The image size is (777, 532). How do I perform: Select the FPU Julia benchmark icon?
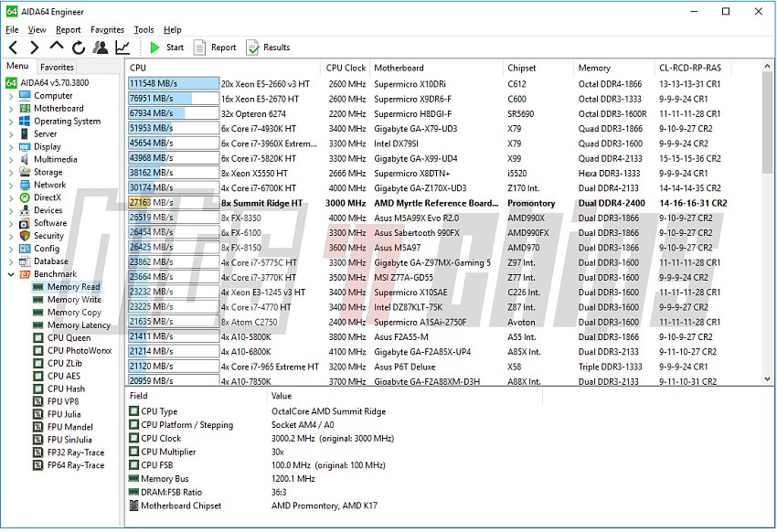(x=37, y=414)
